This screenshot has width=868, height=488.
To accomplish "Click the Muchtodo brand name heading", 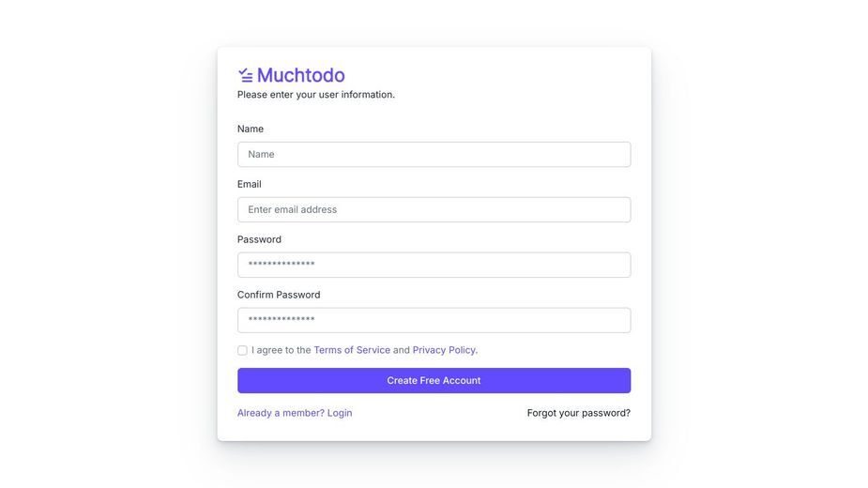I will coord(300,75).
